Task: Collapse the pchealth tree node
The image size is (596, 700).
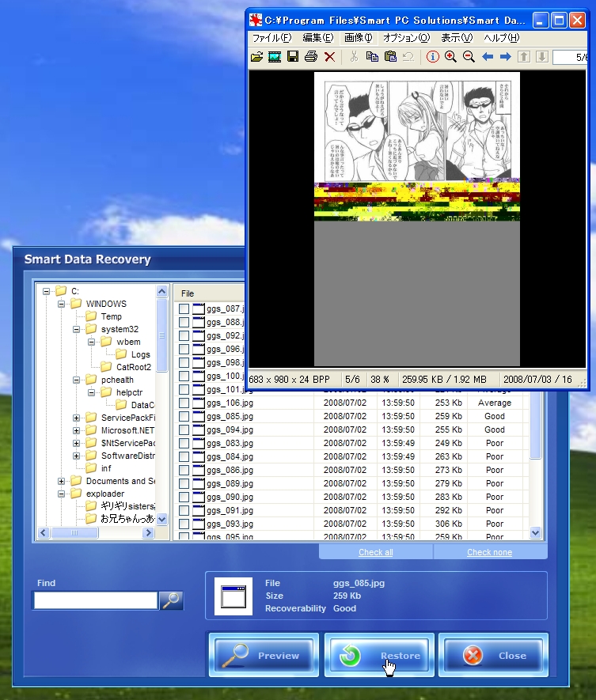Action: point(77,380)
